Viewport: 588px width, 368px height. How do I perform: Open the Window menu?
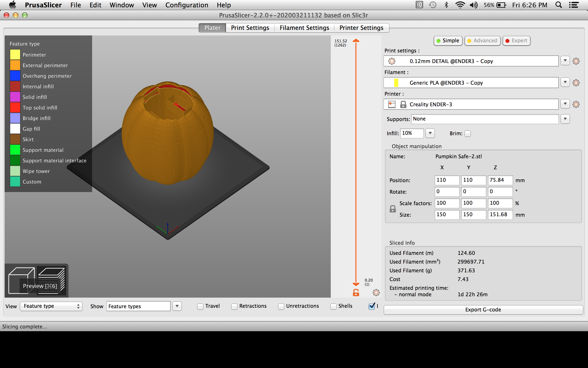[122, 5]
